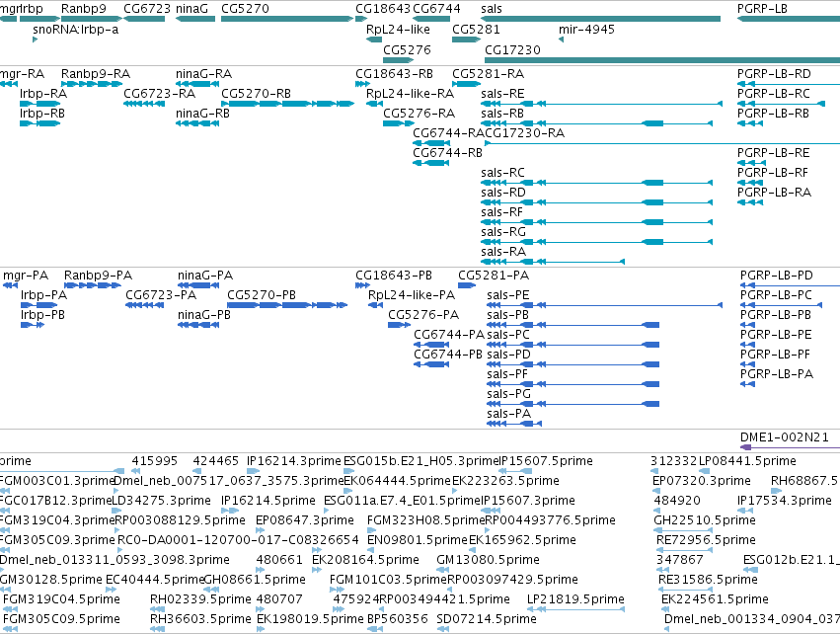Select the CG5281 gene label
The width and height of the screenshot is (840, 634).
476,29
